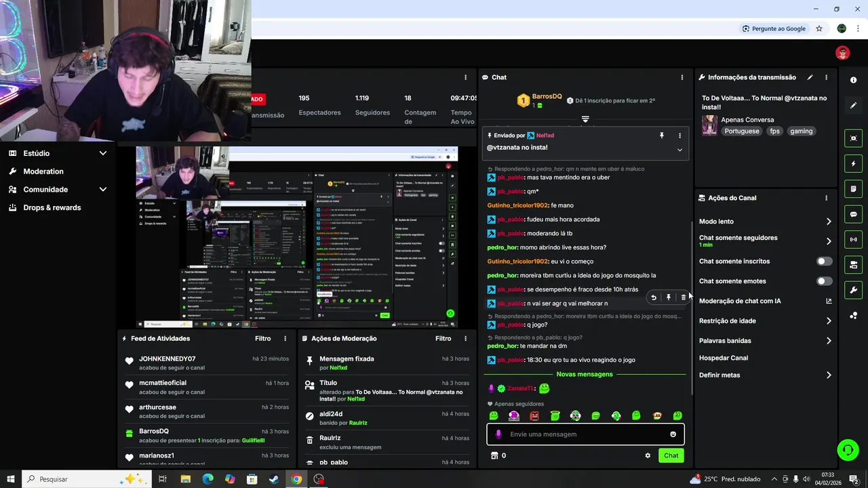Image resolution: width=868 pixels, height=488 pixels.
Task: Open the activity feed note icon in right toolbar
Action: [853, 188]
